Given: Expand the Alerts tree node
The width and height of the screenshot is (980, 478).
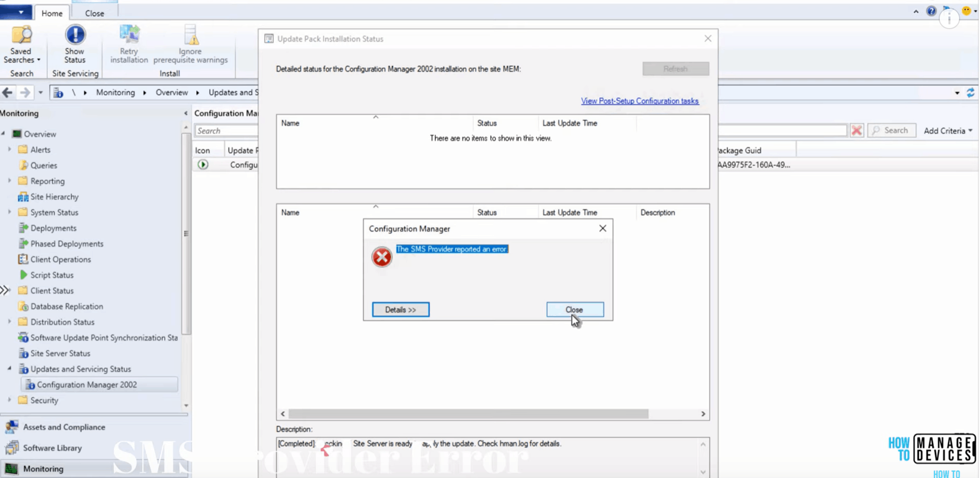Looking at the screenshot, I should click(9, 149).
